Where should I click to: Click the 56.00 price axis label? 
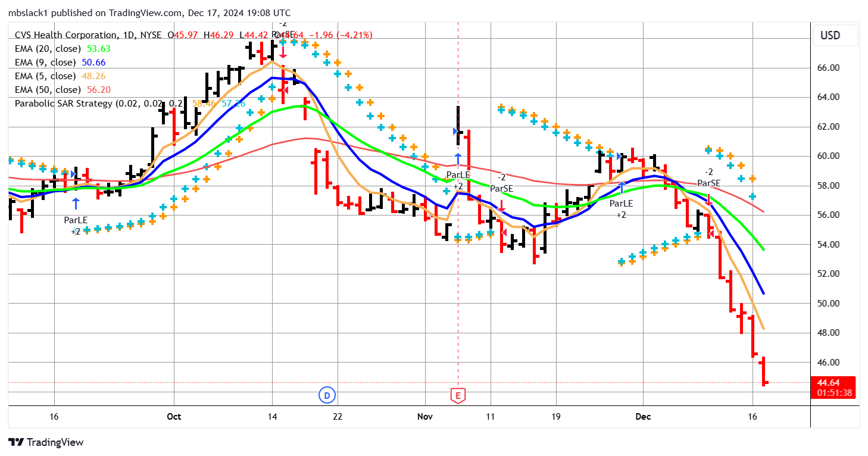point(828,215)
